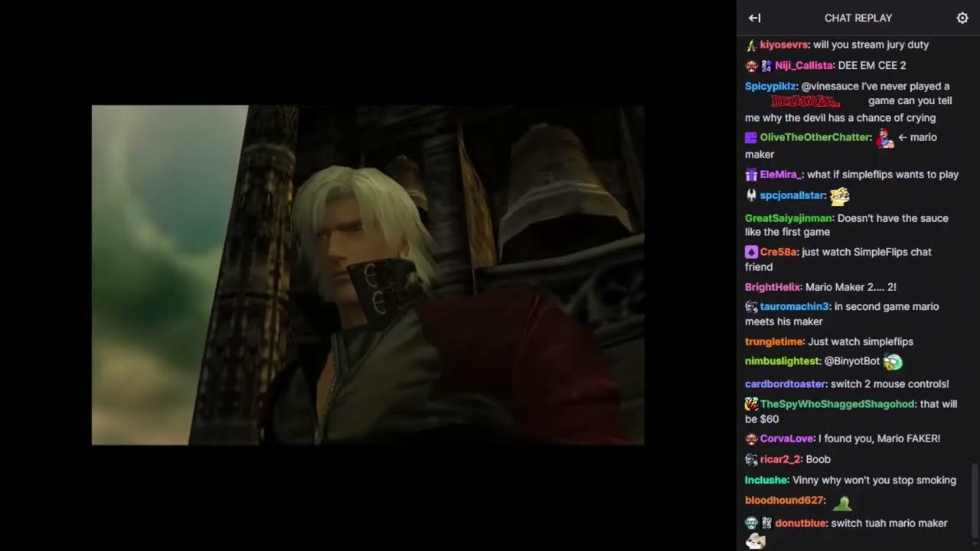Click nimbuslightest's green emote
This screenshot has width=980, height=551.
[893, 361]
